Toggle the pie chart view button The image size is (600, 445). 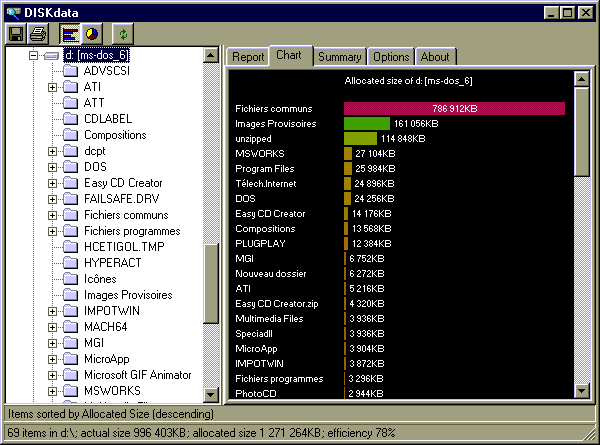(91, 34)
